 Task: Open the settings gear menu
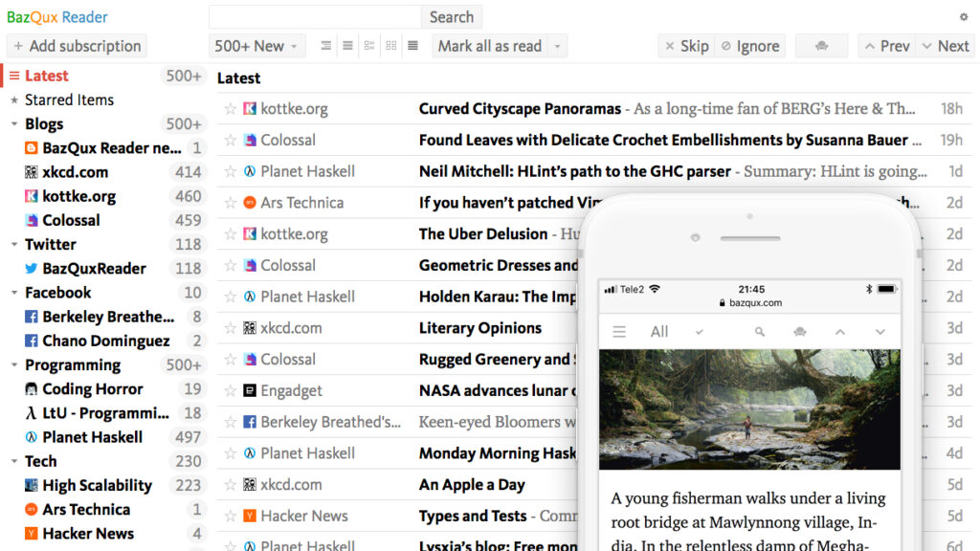(966, 16)
